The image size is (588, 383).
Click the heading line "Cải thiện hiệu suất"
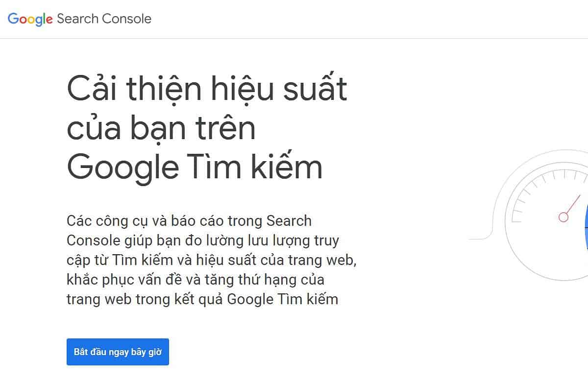point(207,90)
